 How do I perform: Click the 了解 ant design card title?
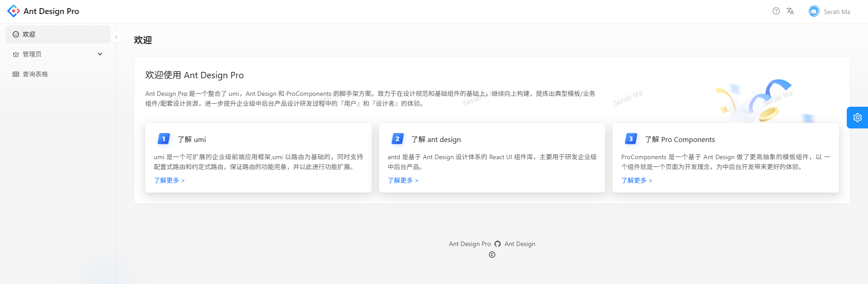pos(436,139)
